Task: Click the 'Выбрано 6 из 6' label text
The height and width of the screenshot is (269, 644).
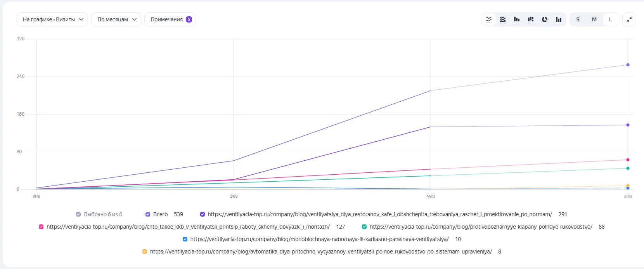Action: 103,214
